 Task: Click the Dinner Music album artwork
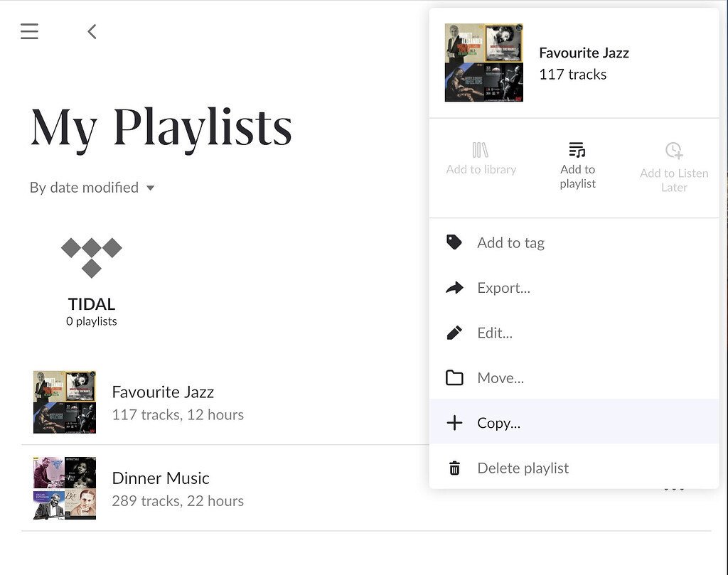click(63, 488)
